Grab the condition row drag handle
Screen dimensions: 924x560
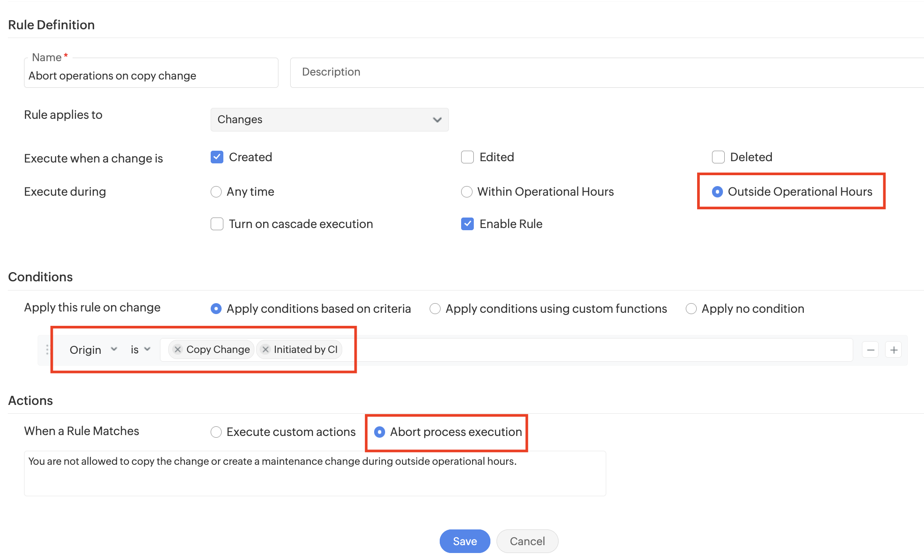tap(47, 349)
